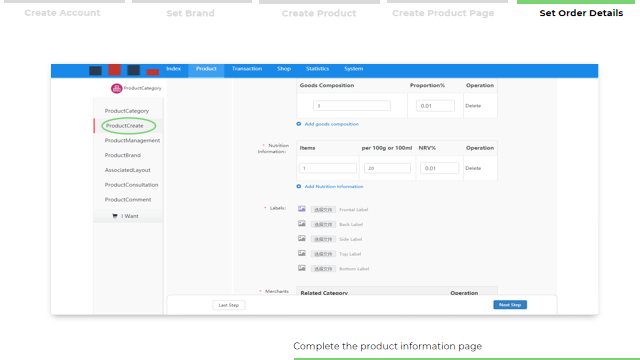Click the shopping cart icon beside I Want

[115, 216]
